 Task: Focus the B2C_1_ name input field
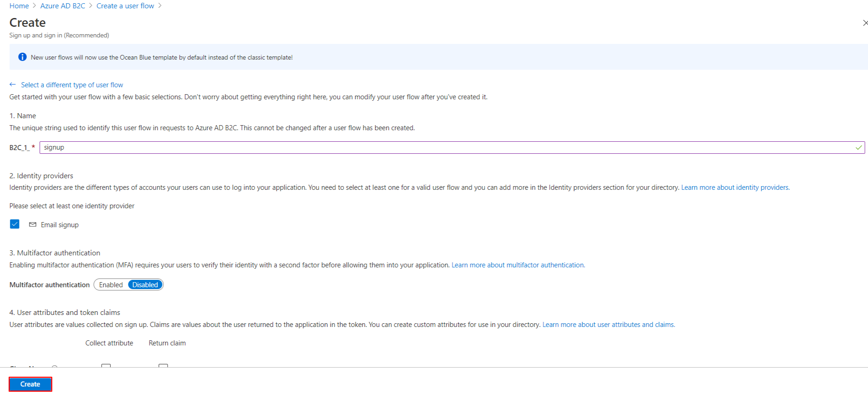pos(452,148)
